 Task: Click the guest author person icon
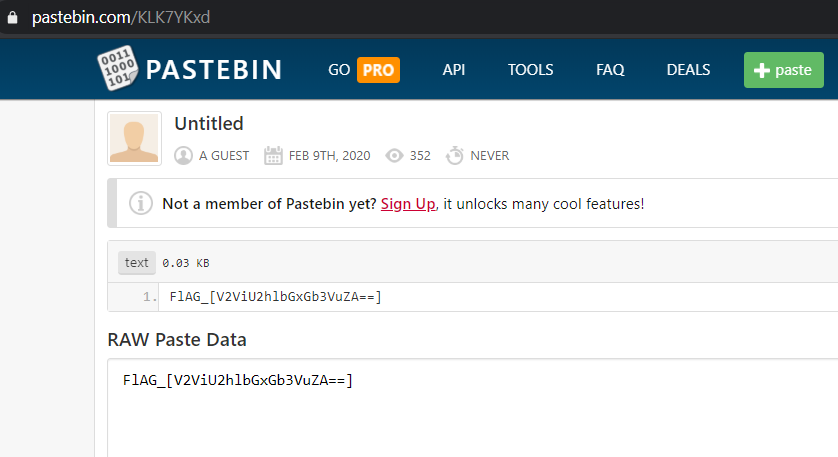click(183, 156)
